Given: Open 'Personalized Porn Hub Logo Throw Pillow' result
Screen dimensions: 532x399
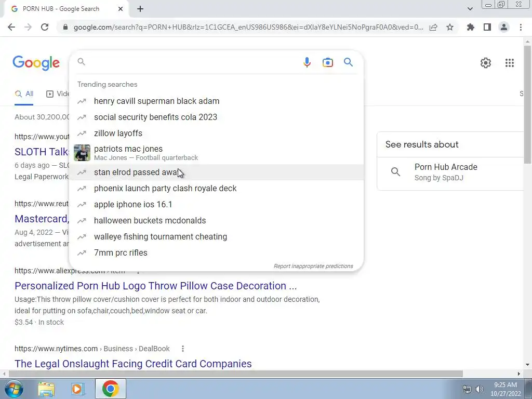Looking at the screenshot, I should pyautogui.click(x=156, y=286).
